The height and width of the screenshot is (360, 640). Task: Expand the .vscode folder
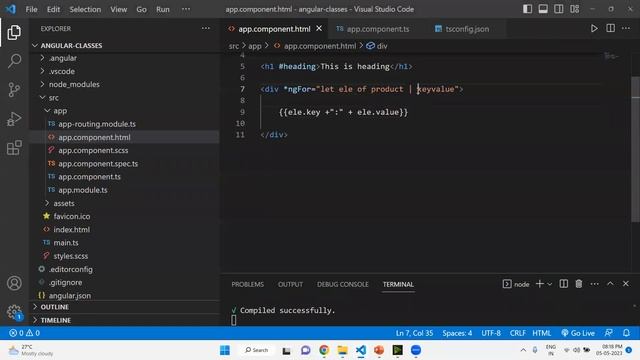point(62,71)
